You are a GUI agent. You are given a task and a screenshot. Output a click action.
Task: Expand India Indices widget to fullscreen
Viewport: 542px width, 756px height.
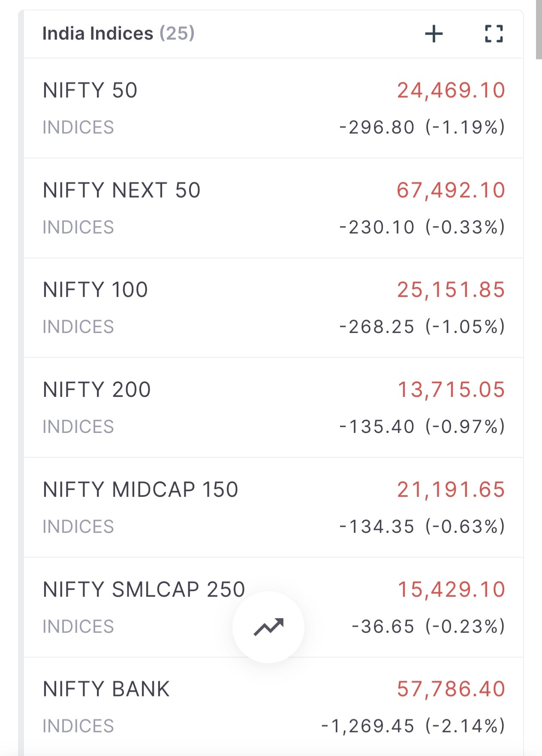[494, 34]
